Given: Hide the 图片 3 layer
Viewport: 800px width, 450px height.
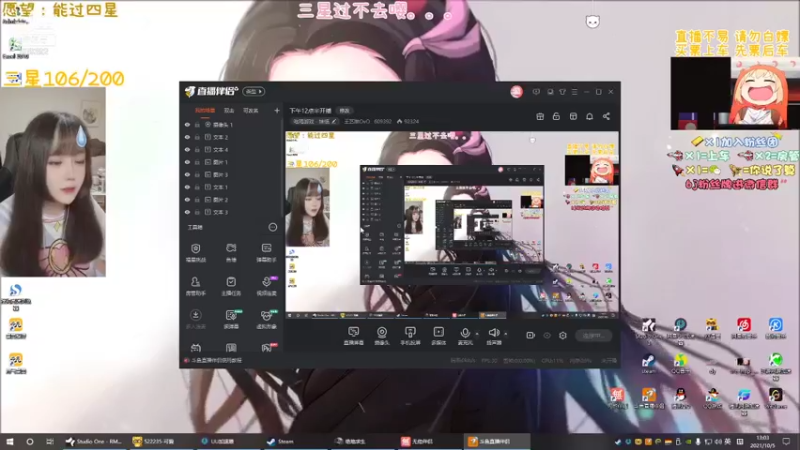Looking at the screenshot, I should click(187, 174).
